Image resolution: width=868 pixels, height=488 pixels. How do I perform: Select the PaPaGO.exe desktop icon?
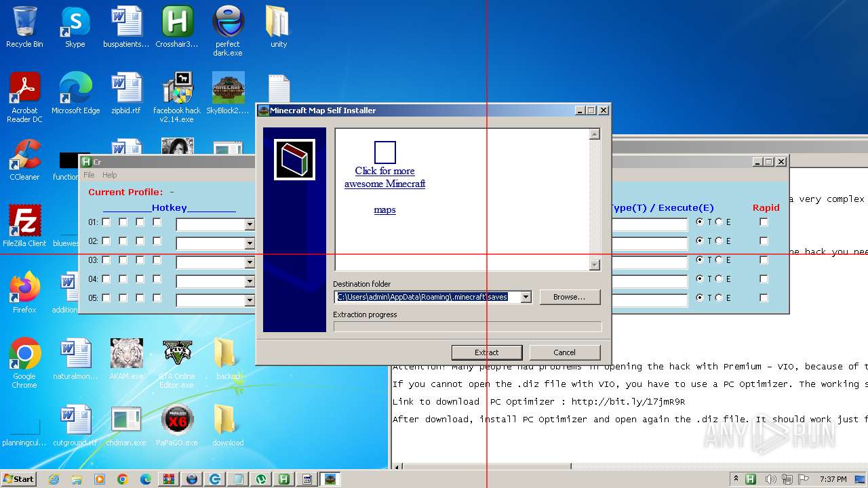click(177, 426)
